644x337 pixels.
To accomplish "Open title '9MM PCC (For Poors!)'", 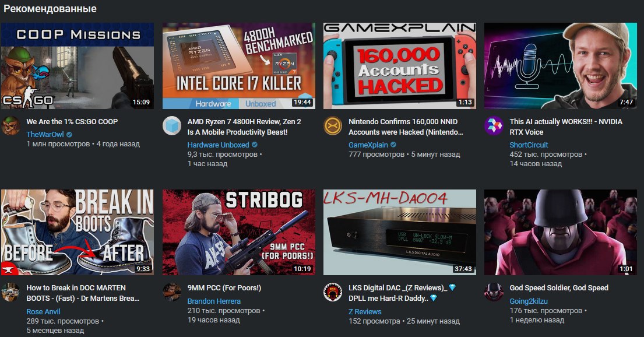I will tap(224, 287).
